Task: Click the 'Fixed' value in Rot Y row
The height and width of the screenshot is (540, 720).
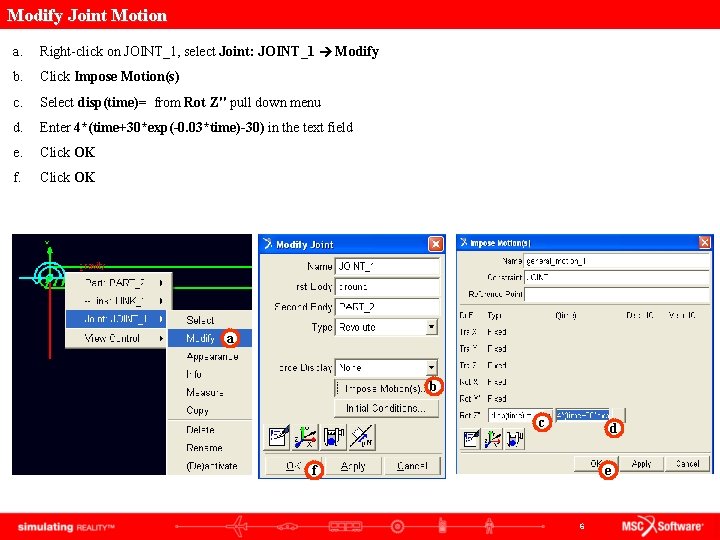Action: coord(497,399)
